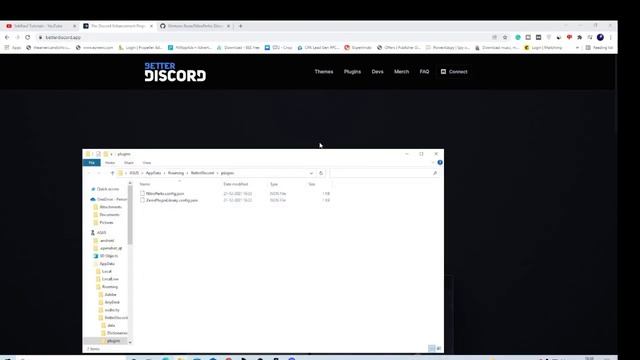Click the browser forward arrow
The height and width of the screenshot is (360, 640).
tap(18, 37)
